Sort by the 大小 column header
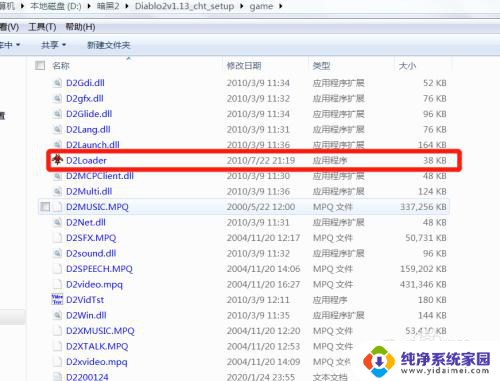 point(407,66)
